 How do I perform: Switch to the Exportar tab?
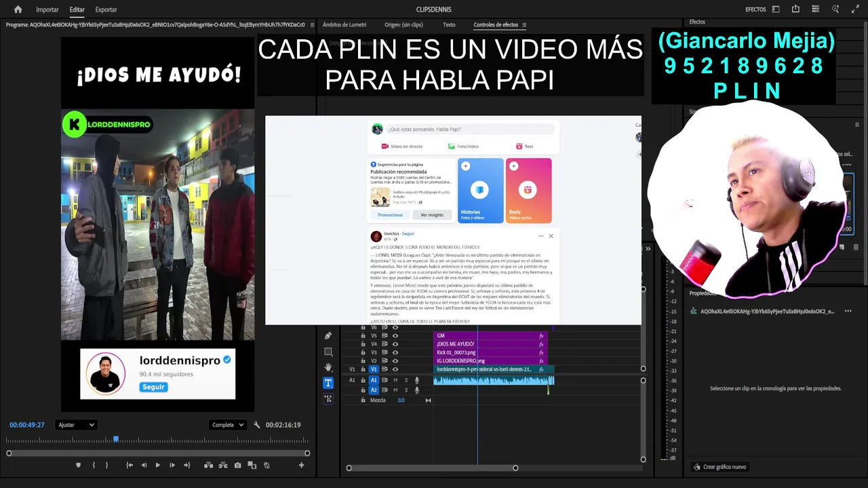coord(106,9)
